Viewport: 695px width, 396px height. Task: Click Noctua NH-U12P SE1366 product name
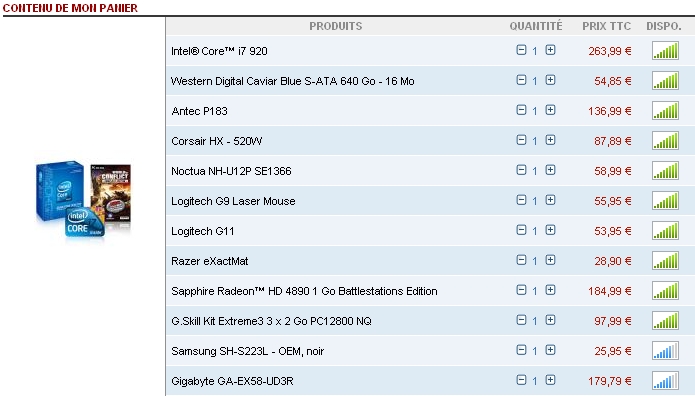point(231,171)
